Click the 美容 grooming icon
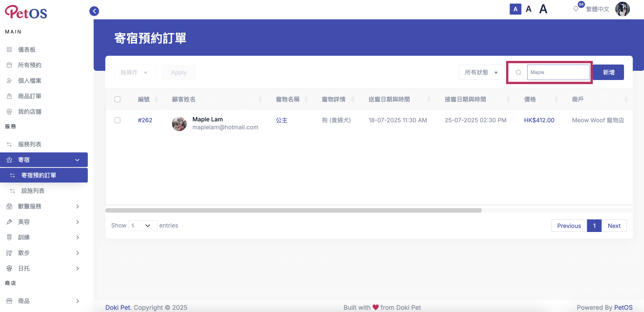The height and width of the screenshot is (312, 644). point(9,222)
